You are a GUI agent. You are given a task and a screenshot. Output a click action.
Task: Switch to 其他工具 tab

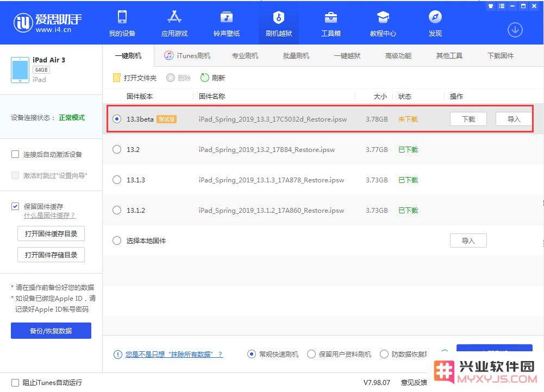coord(449,56)
